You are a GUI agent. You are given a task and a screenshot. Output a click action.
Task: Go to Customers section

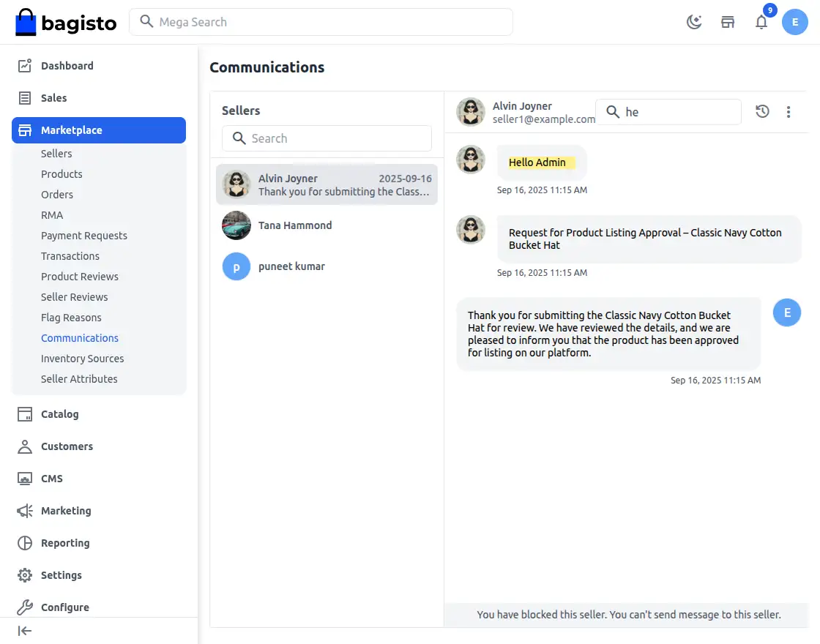(x=67, y=446)
